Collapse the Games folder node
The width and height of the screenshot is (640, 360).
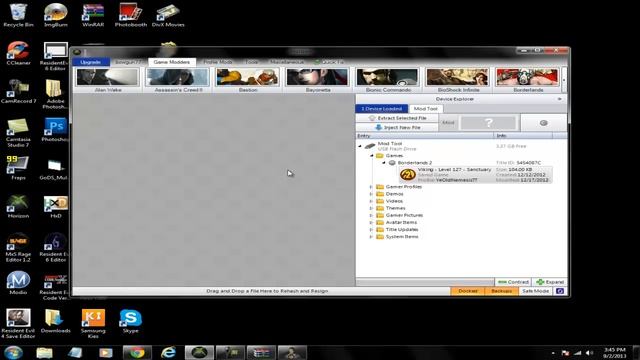pos(372,156)
